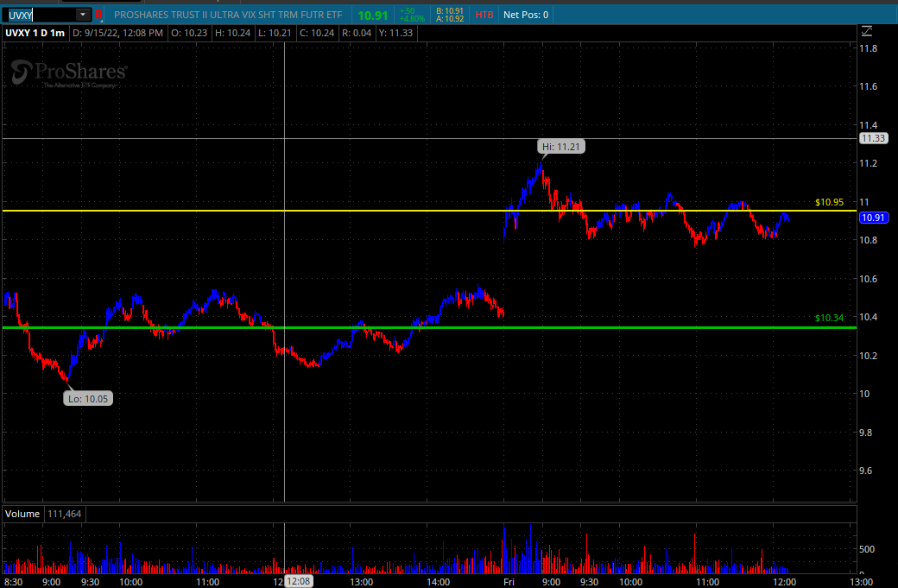Click the 12:08 crosshair time tag
The width and height of the screenshot is (898, 588).
click(299, 581)
